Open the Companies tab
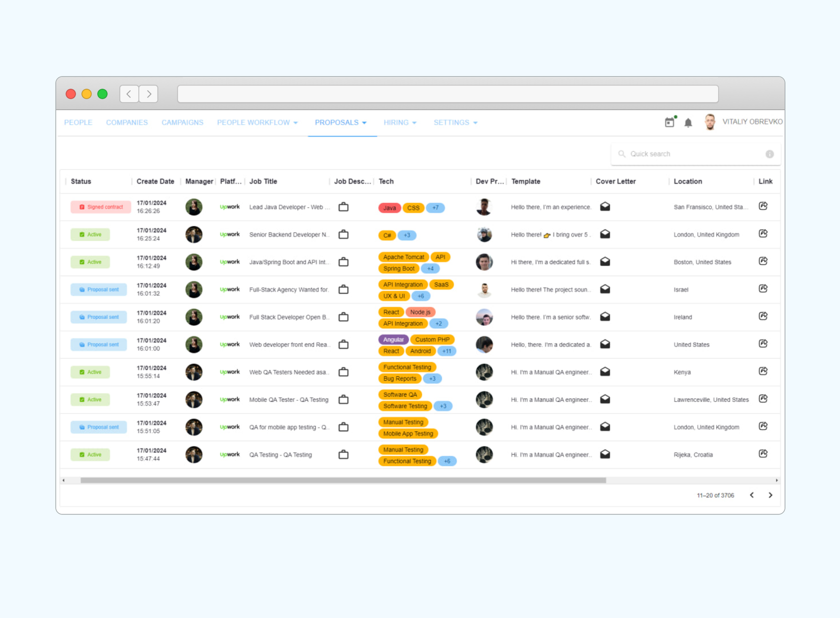Viewport: 840px width, 618px height. (127, 123)
